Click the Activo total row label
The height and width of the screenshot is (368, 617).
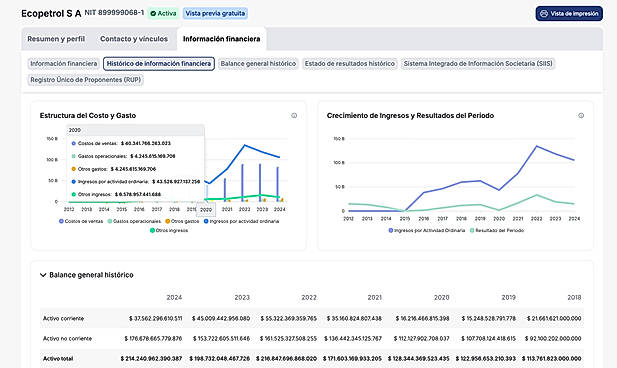pos(58,359)
